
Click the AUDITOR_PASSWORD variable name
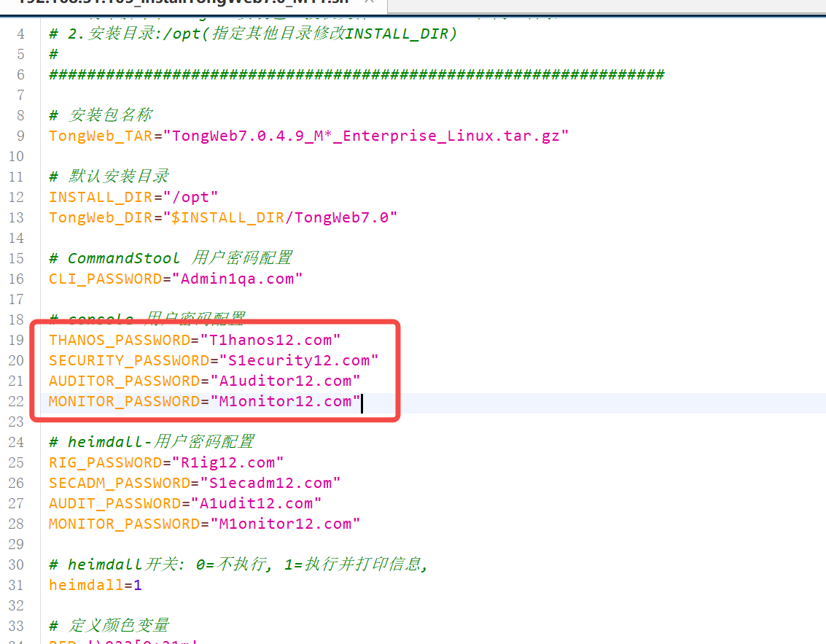[125, 381]
